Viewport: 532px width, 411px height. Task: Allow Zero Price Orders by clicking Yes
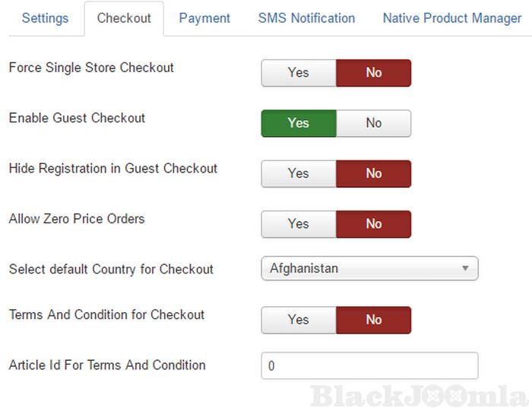point(299,224)
